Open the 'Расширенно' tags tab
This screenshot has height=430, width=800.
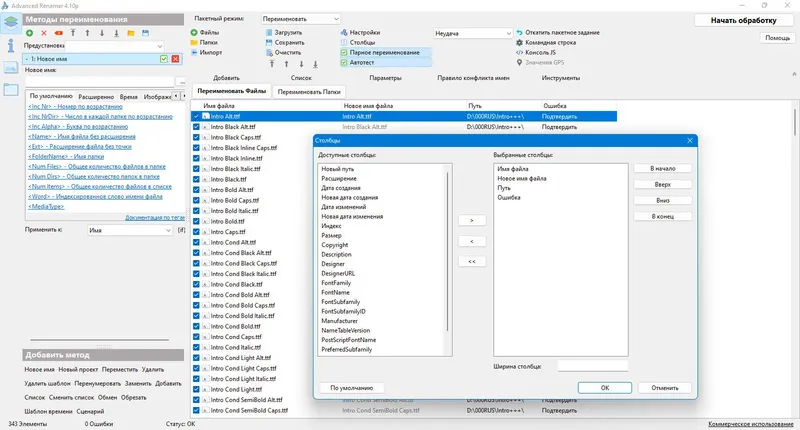pos(96,96)
